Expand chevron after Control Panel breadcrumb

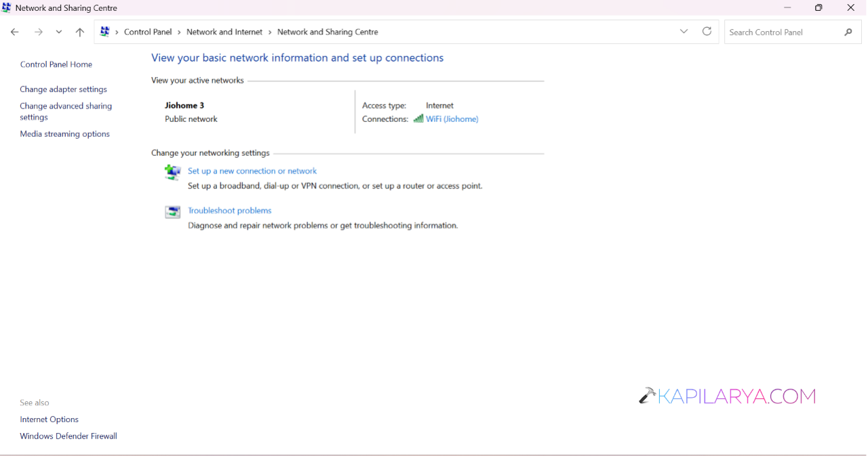(x=179, y=32)
